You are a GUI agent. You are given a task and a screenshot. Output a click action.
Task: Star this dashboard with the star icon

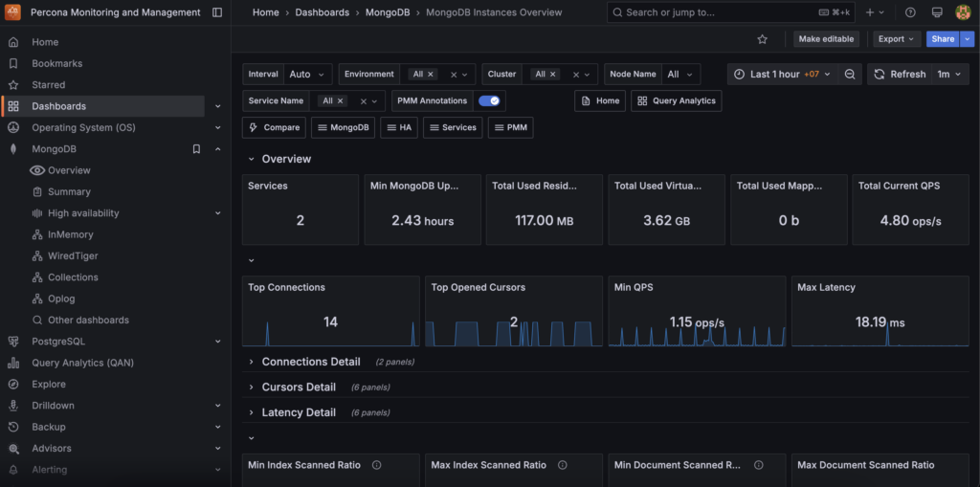tap(762, 39)
